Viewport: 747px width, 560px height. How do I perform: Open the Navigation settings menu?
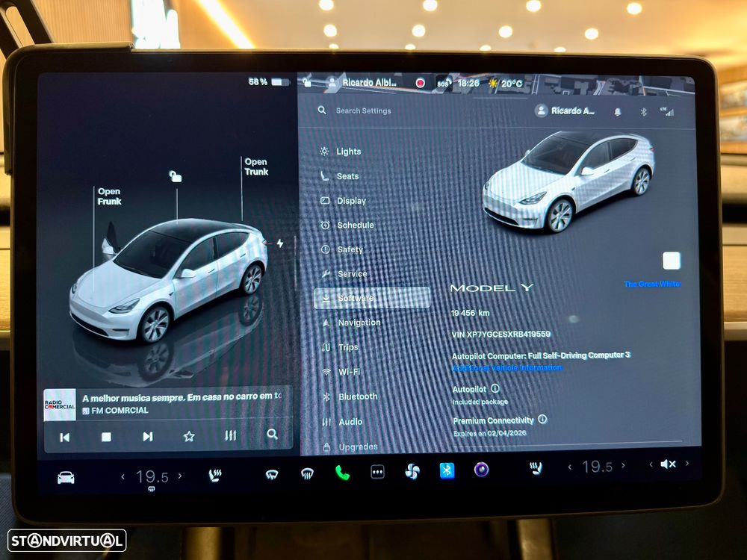click(x=352, y=323)
